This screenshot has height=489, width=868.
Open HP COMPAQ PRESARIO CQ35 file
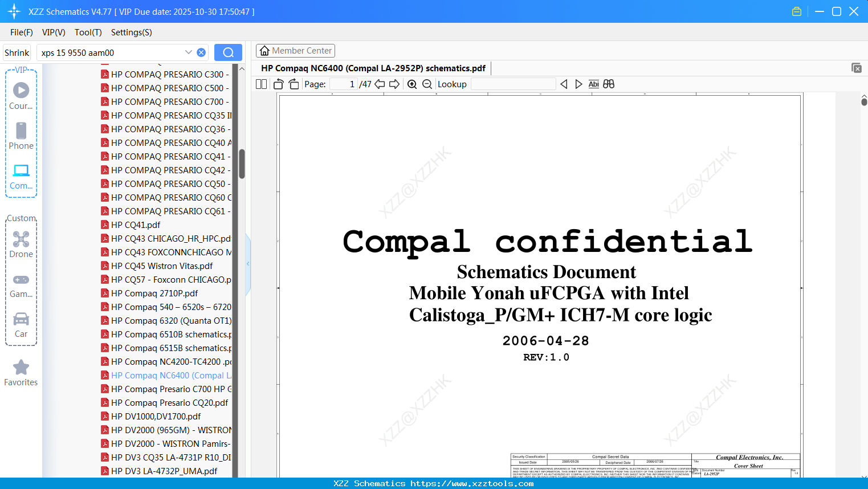pos(166,115)
